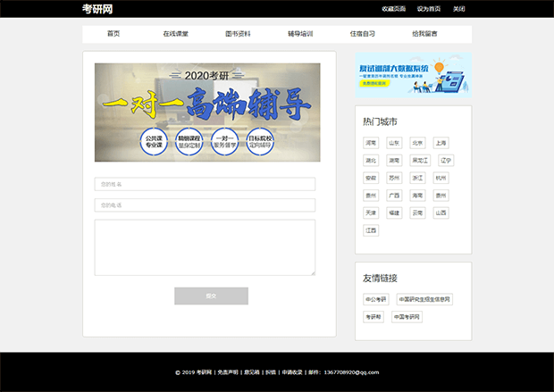The image size is (554, 392).
Task: Choose the 黑龙江 city tag
Action: pyautogui.click(x=419, y=161)
